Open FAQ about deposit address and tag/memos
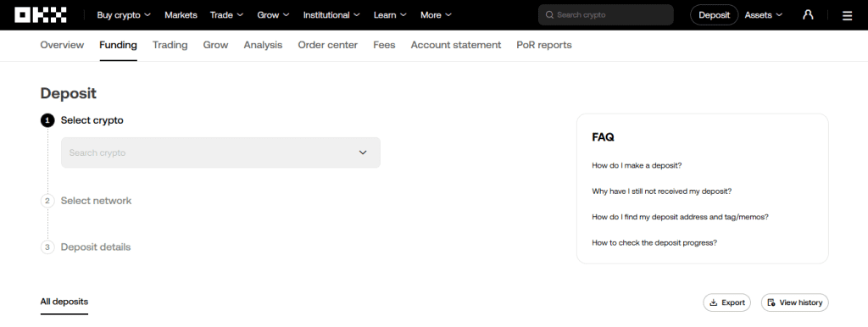 (x=680, y=217)
